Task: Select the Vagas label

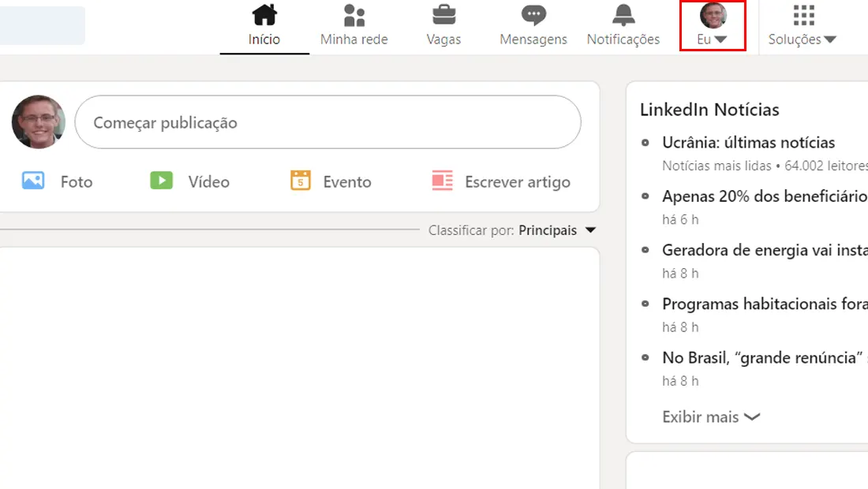Action: (x=444, y=39)
